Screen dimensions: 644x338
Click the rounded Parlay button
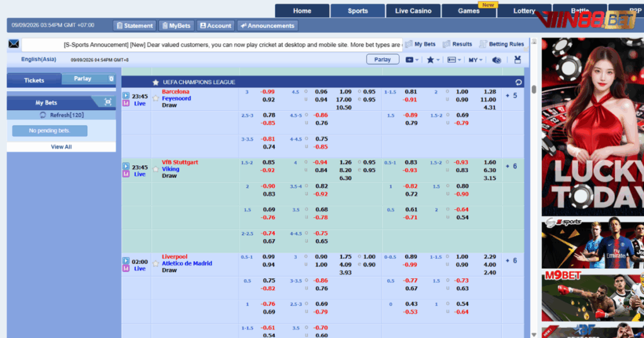(382, 60)
